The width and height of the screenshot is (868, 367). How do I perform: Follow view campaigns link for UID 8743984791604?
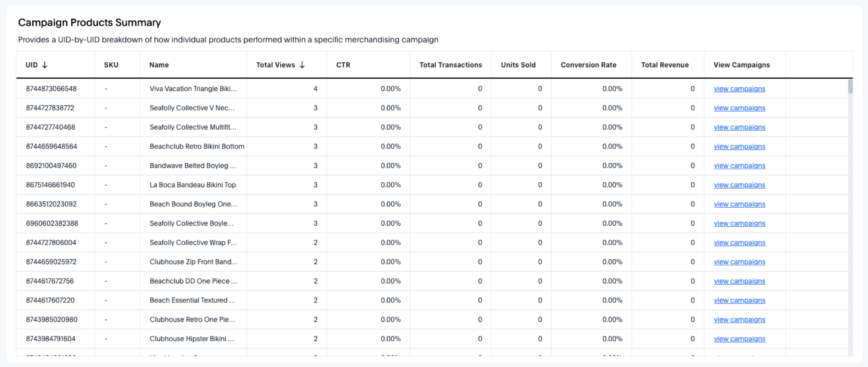pyautogui.click(x=739, y=339)
